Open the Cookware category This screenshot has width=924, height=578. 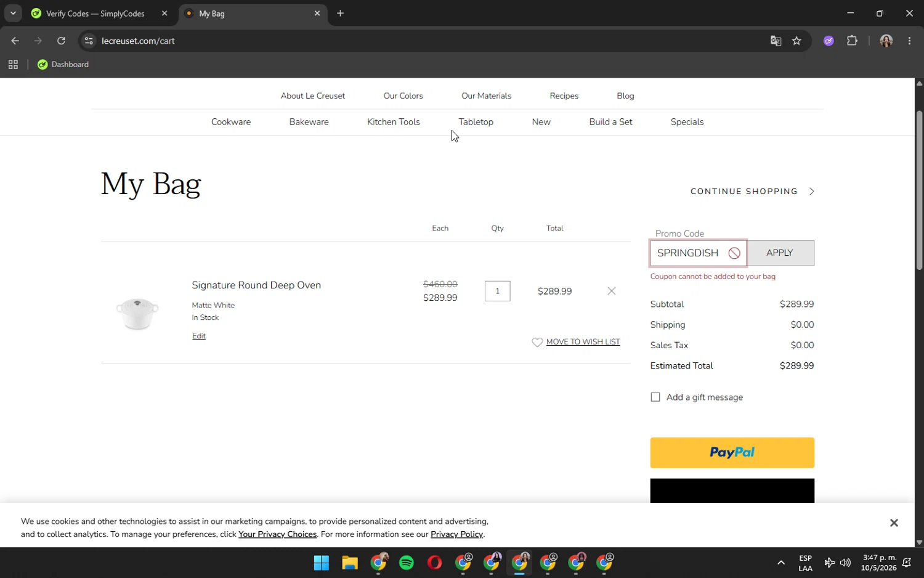point(231,122)
